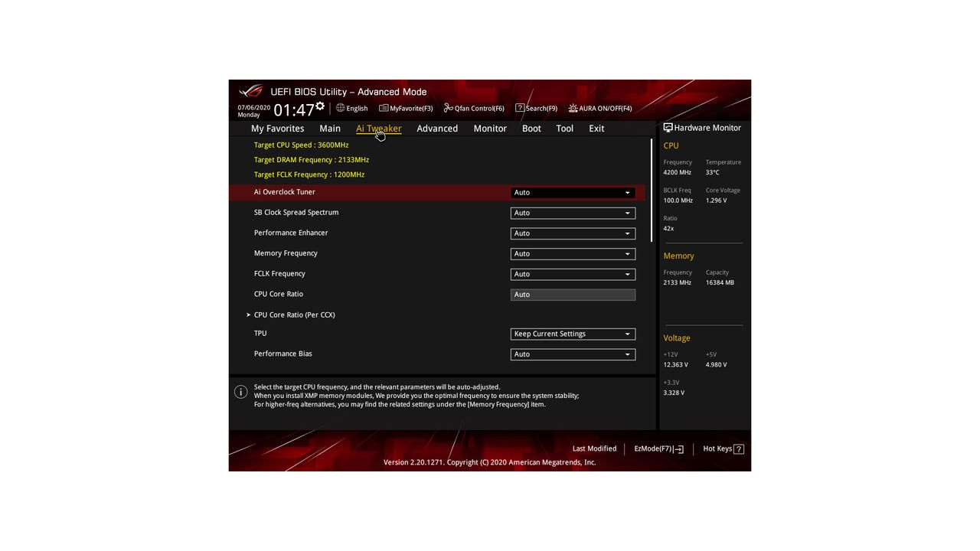Viewport: 980px width, 551px height.
Task: Click the 01:47 clock display
Action: click(x=293, y=111)
